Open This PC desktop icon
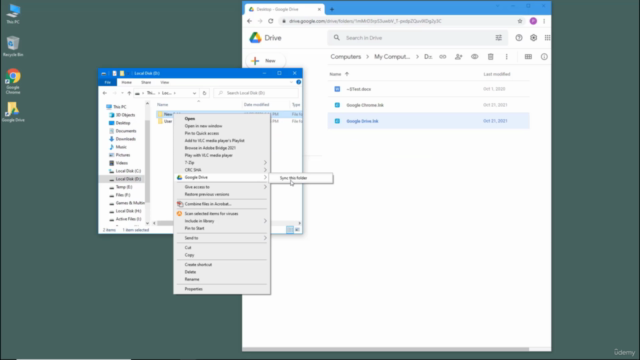 13,13
